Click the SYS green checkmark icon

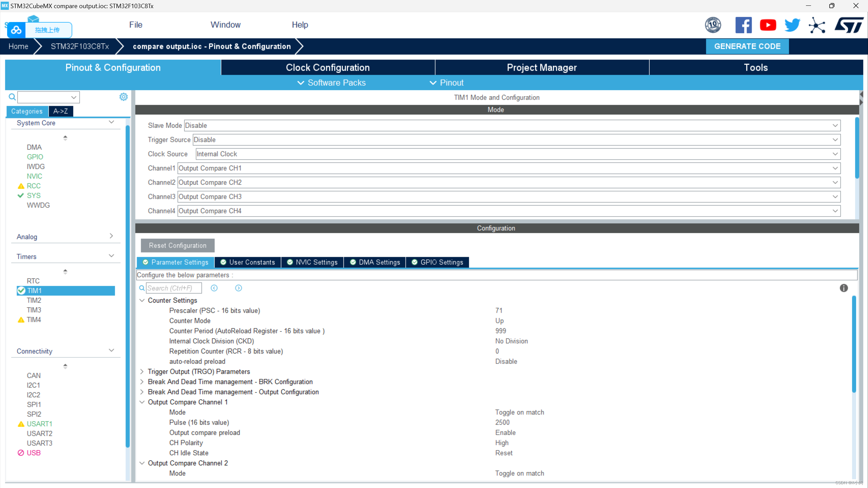click(21, 195)
